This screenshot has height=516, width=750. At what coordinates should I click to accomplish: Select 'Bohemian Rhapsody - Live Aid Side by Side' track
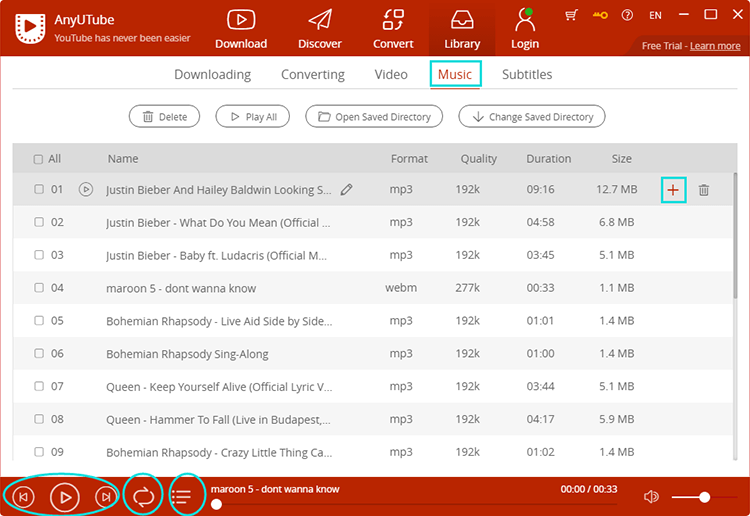(x=219, y=321)
